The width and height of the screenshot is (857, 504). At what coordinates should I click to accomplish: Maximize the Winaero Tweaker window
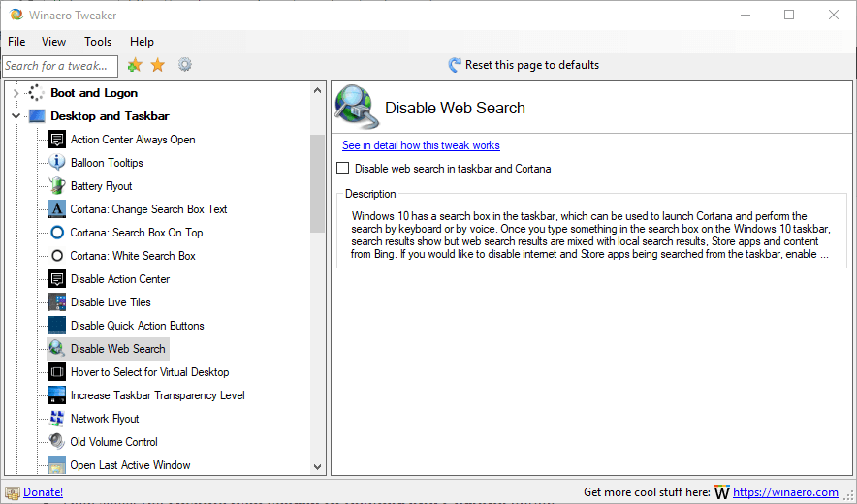pos(789,15)
